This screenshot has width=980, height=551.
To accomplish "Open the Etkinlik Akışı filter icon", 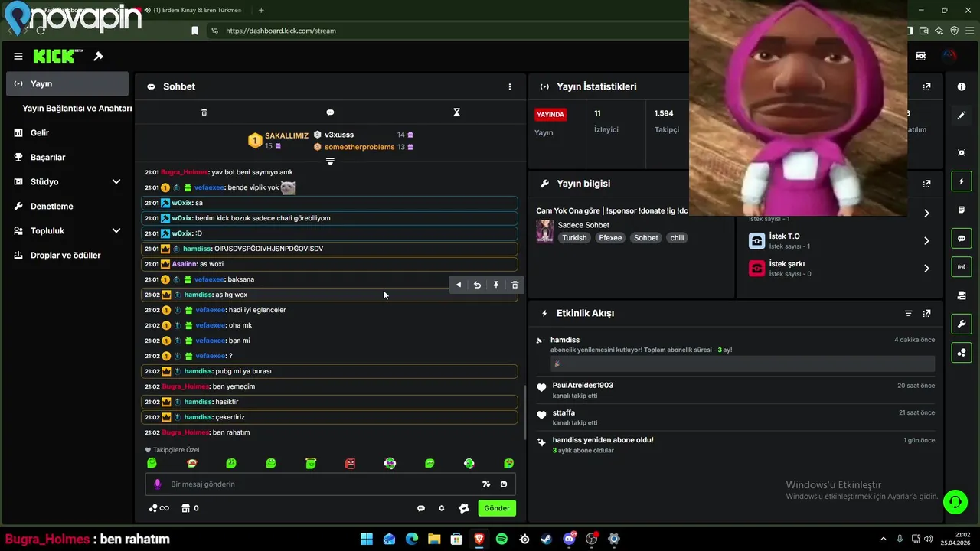I will 908,313.
